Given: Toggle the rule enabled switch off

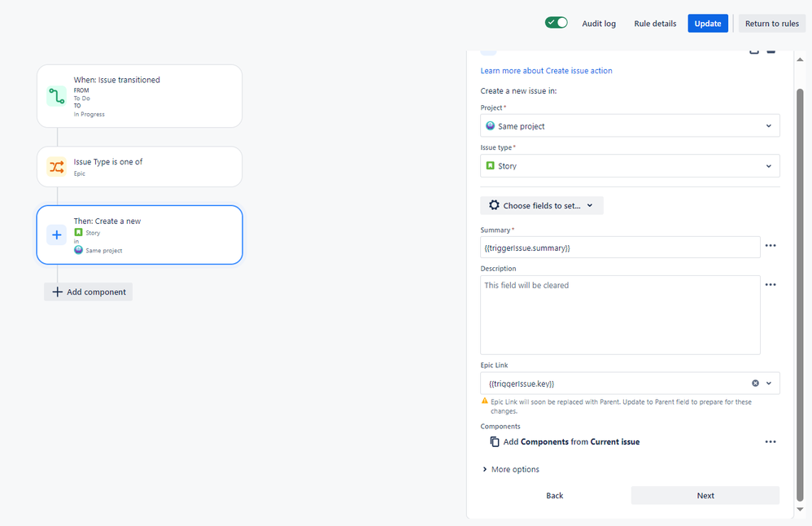Looking at the screenshot, I should (557, 23).
